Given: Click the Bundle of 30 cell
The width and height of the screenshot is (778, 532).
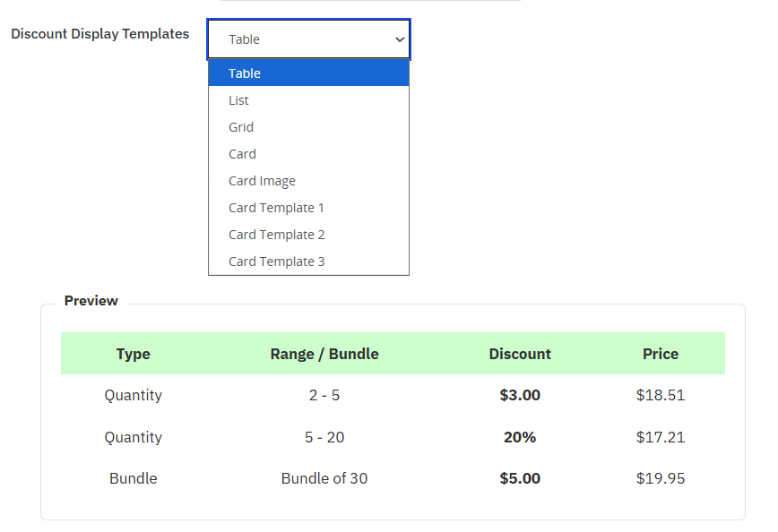Looking at the screenshot, I should [x=324, y=478].
